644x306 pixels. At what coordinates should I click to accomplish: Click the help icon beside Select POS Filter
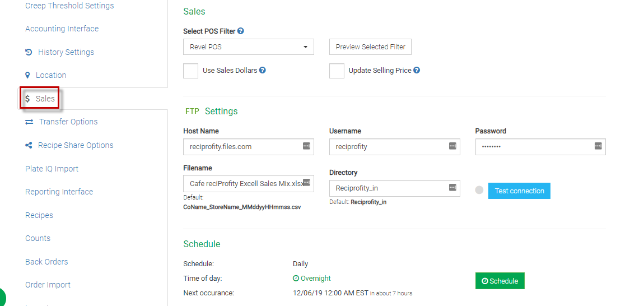click(x=241, y=31)
